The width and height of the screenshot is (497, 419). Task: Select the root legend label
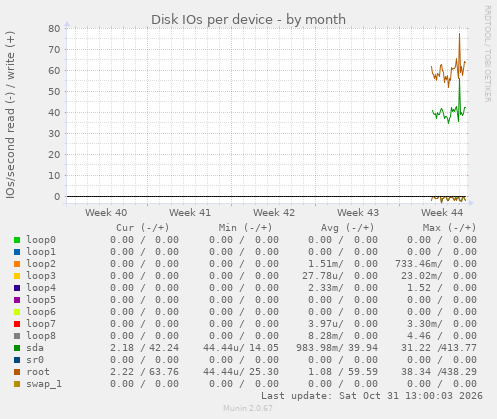point(38,372)
